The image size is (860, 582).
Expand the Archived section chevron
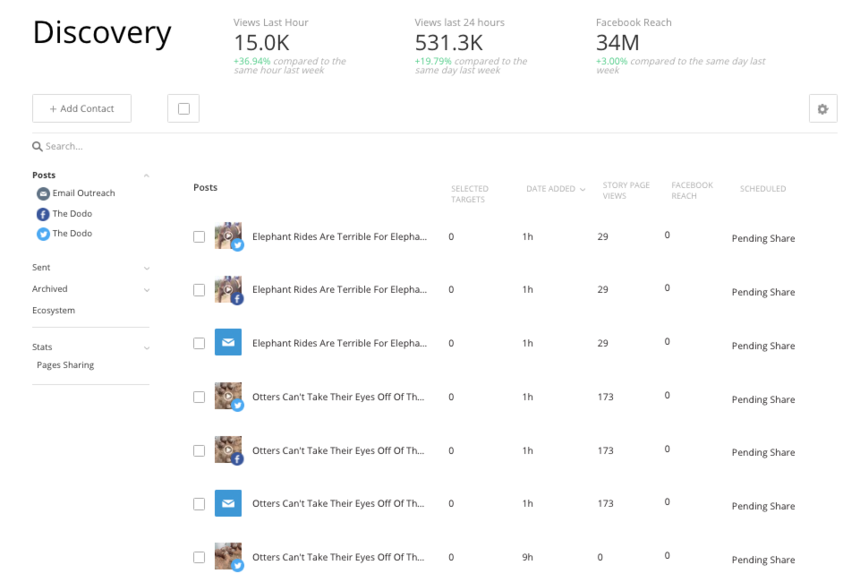pos(146,290)
